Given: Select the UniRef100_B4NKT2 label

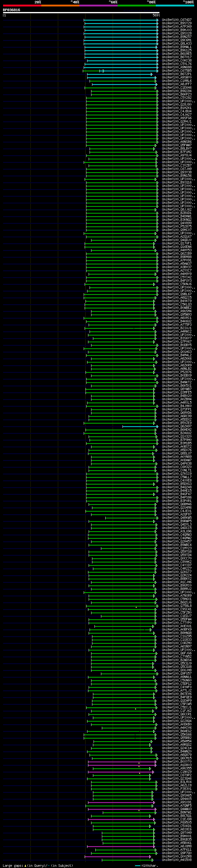Looking at the screenshot, I should 176,382.
